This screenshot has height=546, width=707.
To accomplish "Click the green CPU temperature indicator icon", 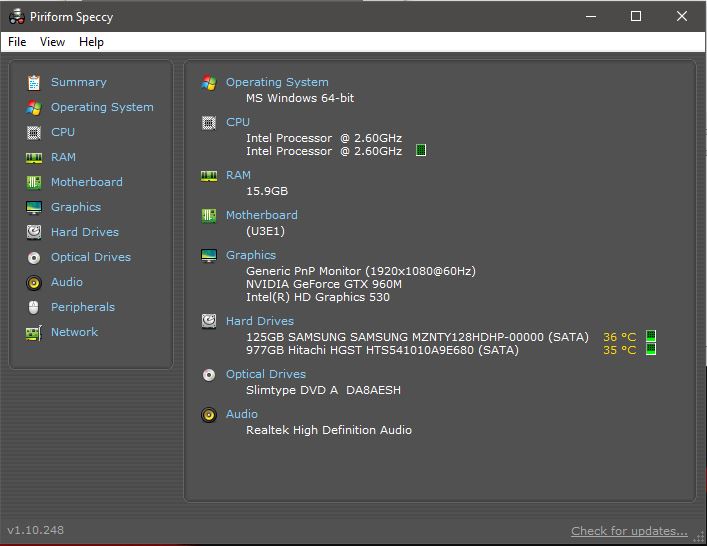I will pos(421,150).
